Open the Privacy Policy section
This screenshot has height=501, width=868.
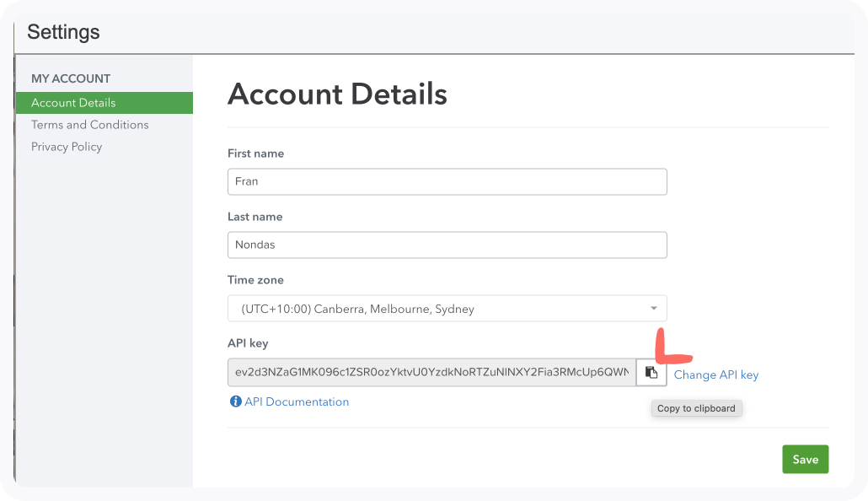pyautogui.click(x=67, y=146)
